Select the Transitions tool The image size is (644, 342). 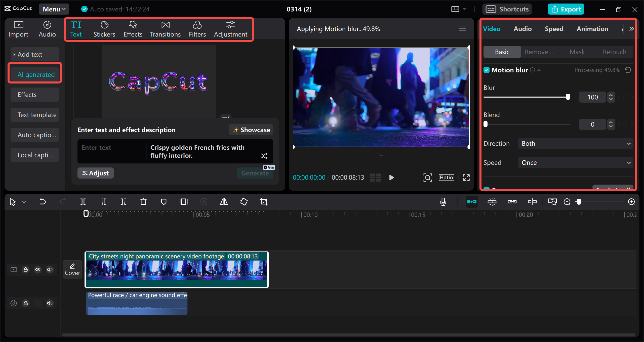[165, 28]
